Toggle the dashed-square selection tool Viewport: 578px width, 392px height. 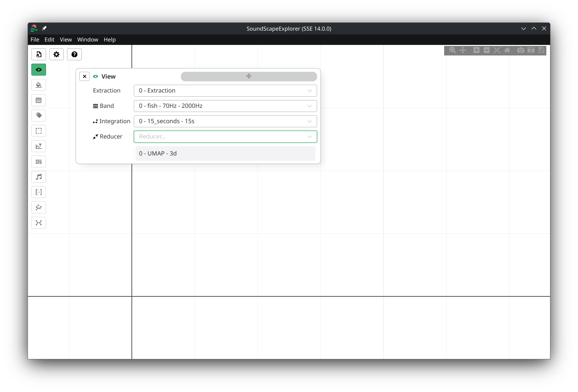point(38,131)
